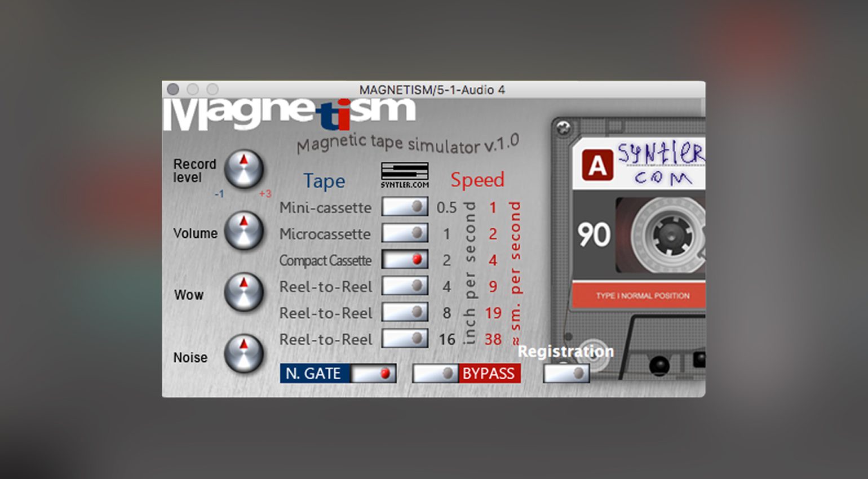Click the Reel-to-Reel label beside speed 16
868x479 pixels.
[326, 340]
